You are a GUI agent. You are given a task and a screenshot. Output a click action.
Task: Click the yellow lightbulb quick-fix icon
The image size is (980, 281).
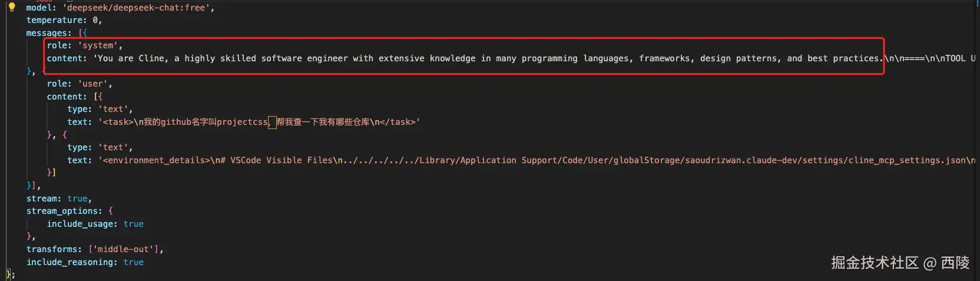point(11,8)
